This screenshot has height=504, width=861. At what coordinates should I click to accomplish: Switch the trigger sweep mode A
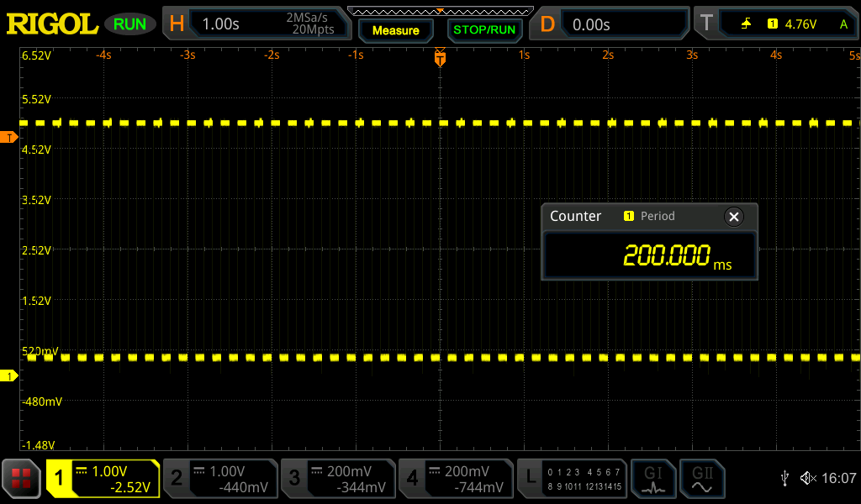pyautogui.click(x=843, y=24)
